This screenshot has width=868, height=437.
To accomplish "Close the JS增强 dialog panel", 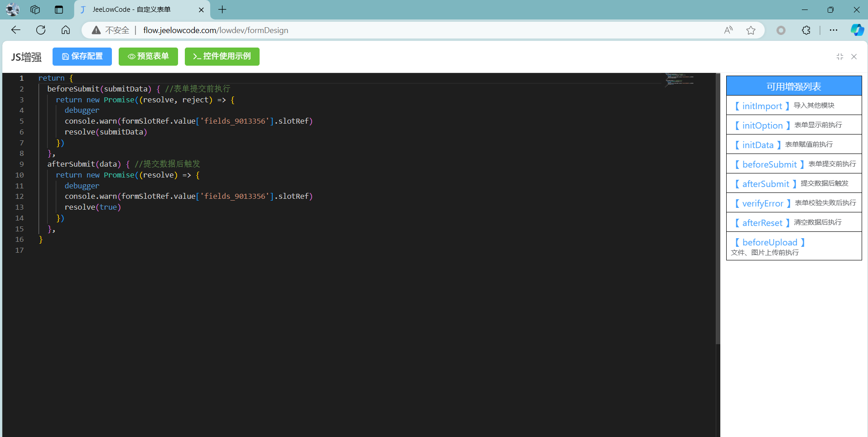I will click(x=854, y=57).
